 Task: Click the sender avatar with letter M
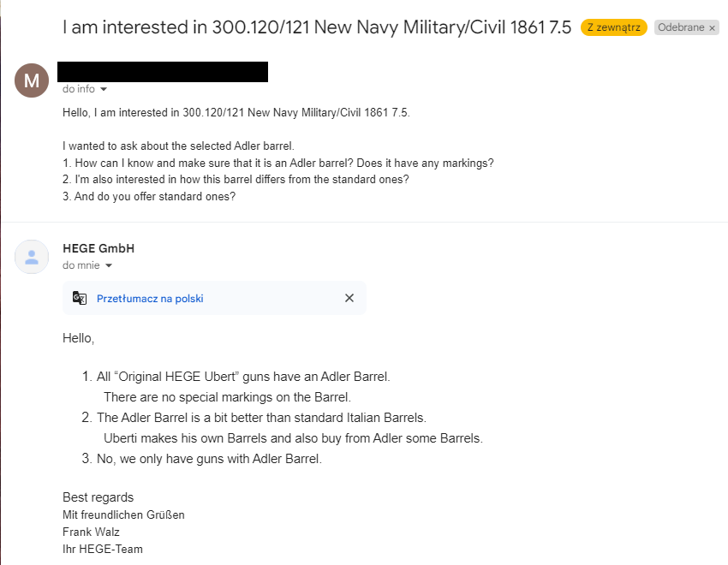(x=32, y=80)
